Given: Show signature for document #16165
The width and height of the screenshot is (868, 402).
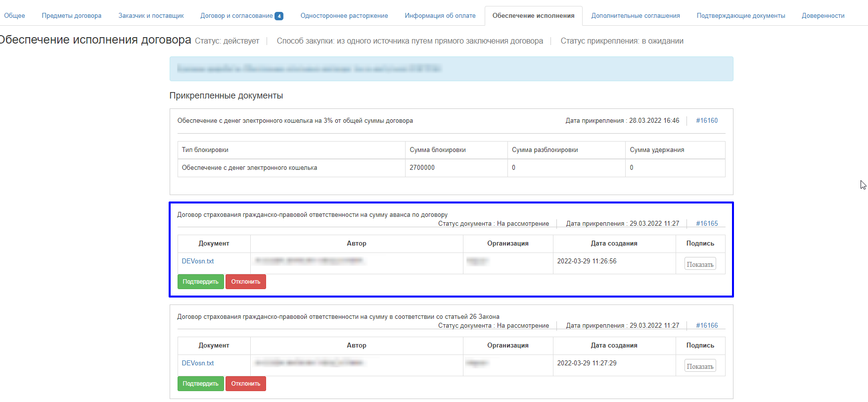Looking at the screenshot, I should [700, 264].
